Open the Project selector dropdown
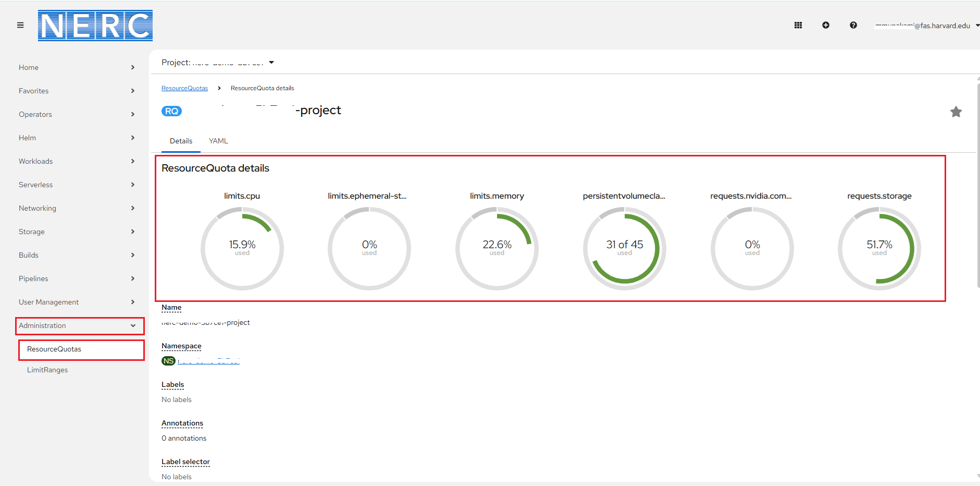Image resolution: width=980 pixels, height=486 pixels. 218,63
